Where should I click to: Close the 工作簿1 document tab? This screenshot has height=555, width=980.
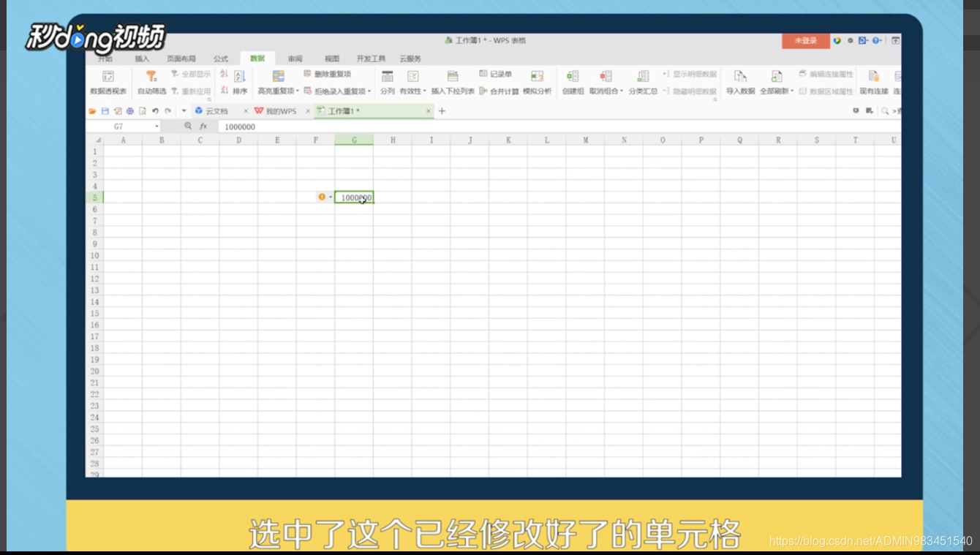pos(429,111)
